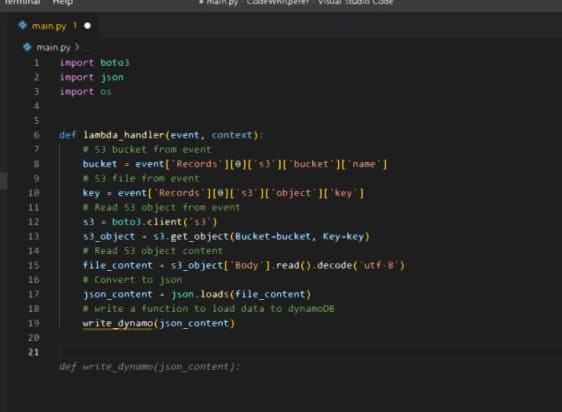This screenshot has height=412, width=562.
Task: Click the Python icon in the breadcrumb
Action: 27,47
